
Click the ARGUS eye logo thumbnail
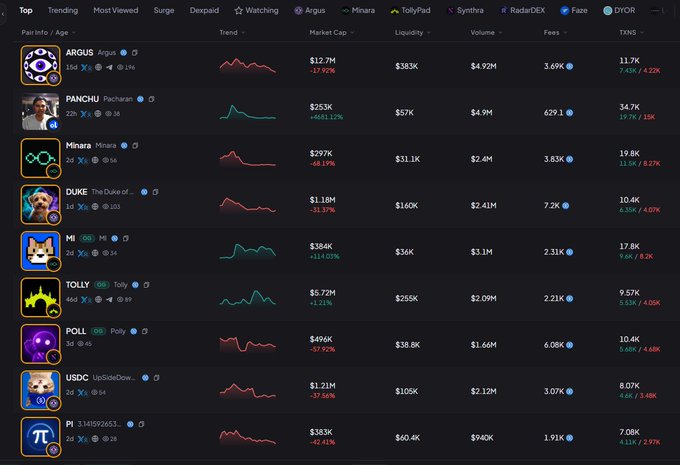click(40, 65)
